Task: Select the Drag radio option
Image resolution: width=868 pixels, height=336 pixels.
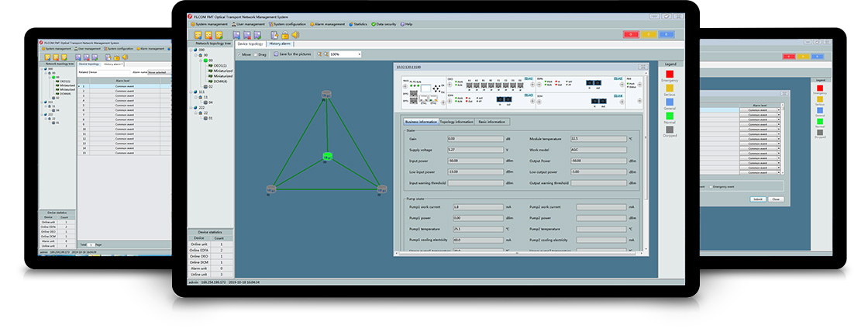Action: 260,54
